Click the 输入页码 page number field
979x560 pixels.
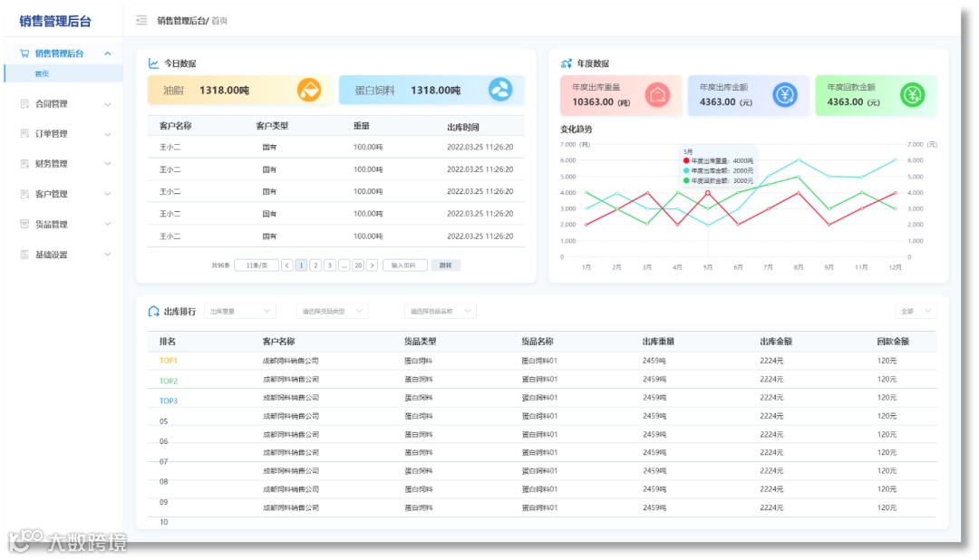click(x=404, y=266)
